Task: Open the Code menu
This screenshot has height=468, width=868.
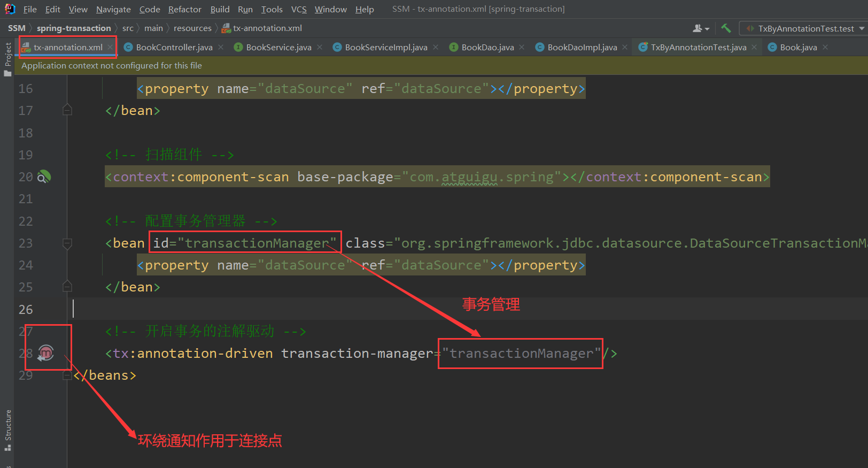Action: (150, 9)
